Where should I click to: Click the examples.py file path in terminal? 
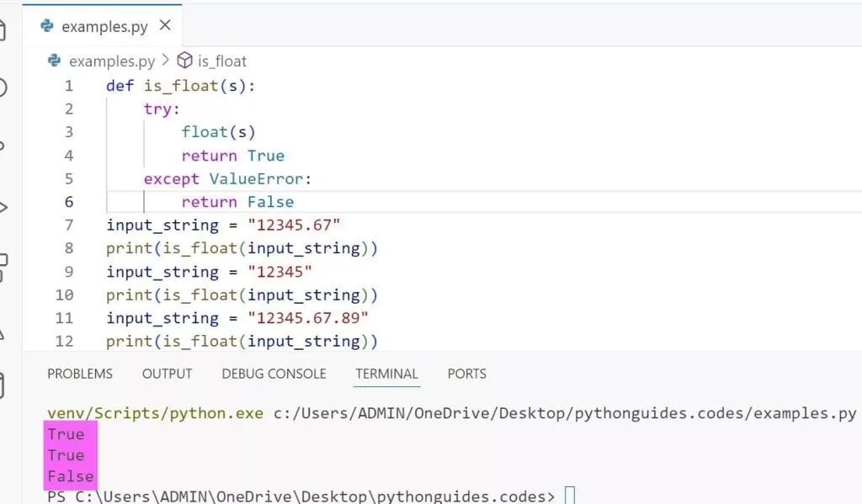pyautogui.click(x=565, y=413)
